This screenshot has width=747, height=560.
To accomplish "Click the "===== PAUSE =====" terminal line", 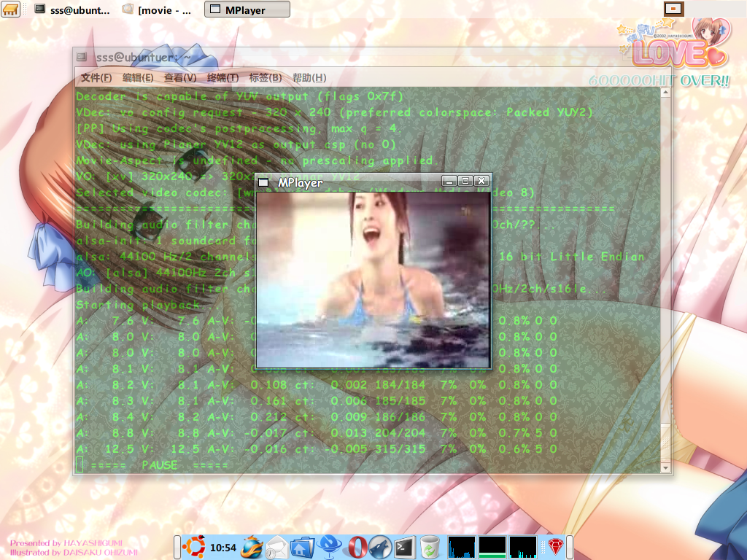I will (160, 464).
